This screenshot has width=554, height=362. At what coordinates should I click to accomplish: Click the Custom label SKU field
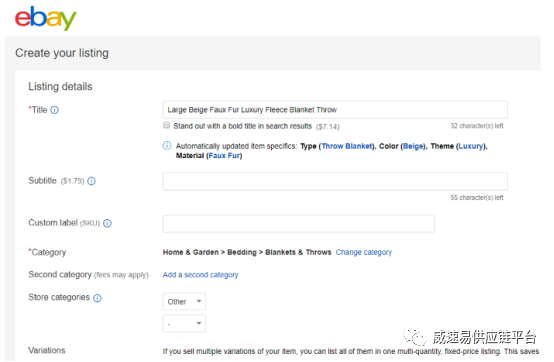(299, 224)
